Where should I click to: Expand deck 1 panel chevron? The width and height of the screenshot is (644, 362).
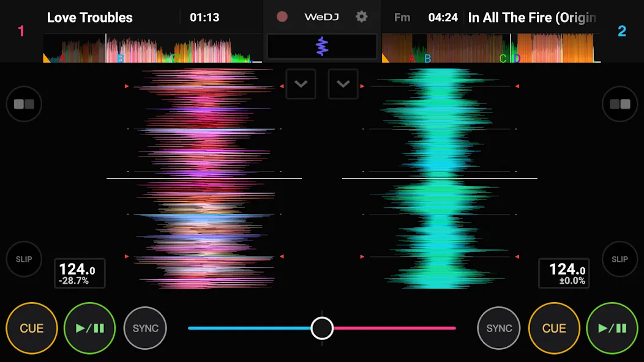[x=301, y=84]
